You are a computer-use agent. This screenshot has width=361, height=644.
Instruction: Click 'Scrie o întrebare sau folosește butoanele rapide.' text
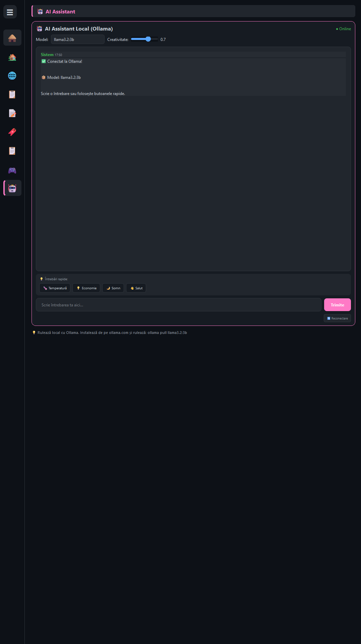click(x=83, y=94)
